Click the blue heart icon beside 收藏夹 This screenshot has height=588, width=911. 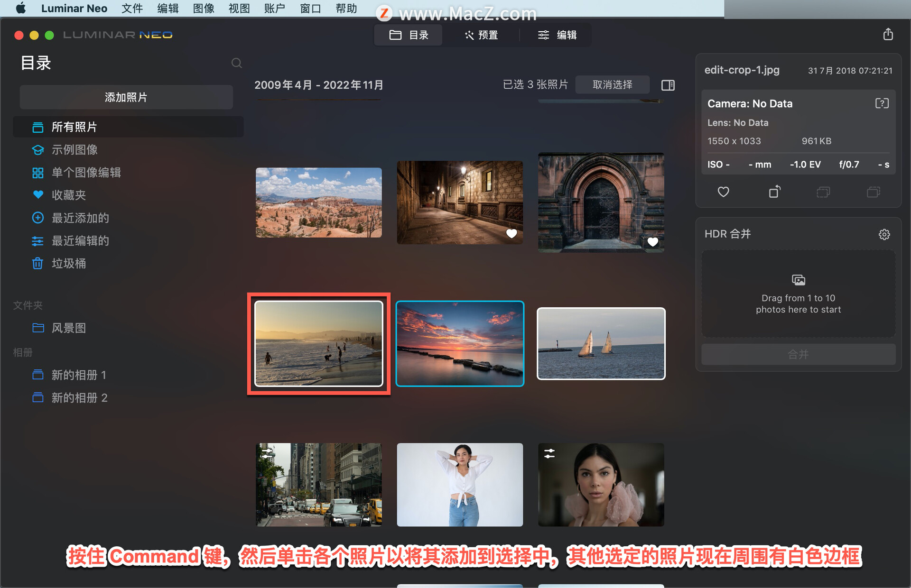38,195
